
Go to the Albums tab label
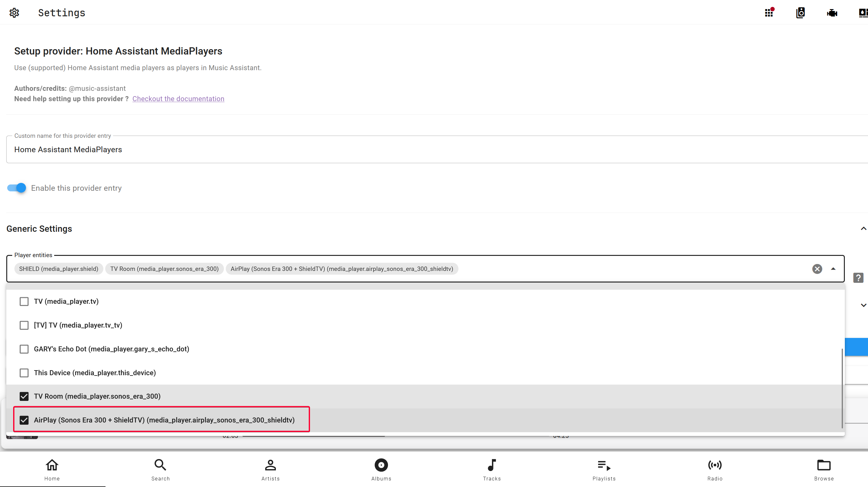(381, 479)
